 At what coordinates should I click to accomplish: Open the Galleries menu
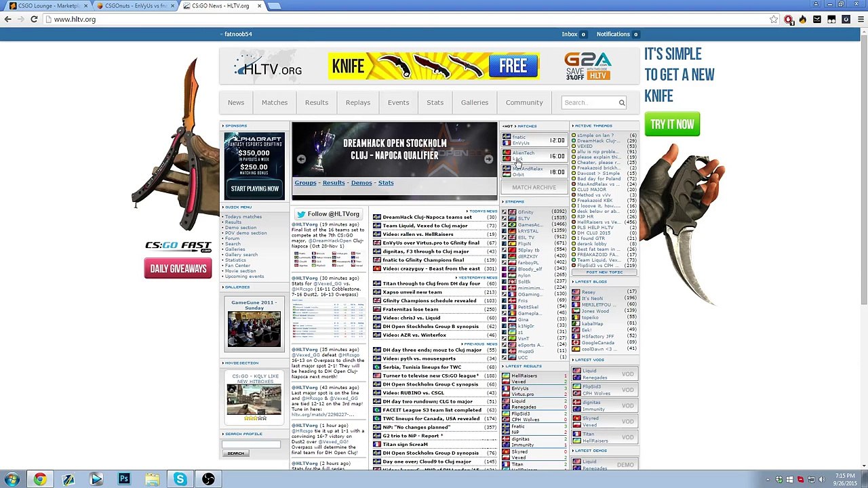click(x=475, y=103)
